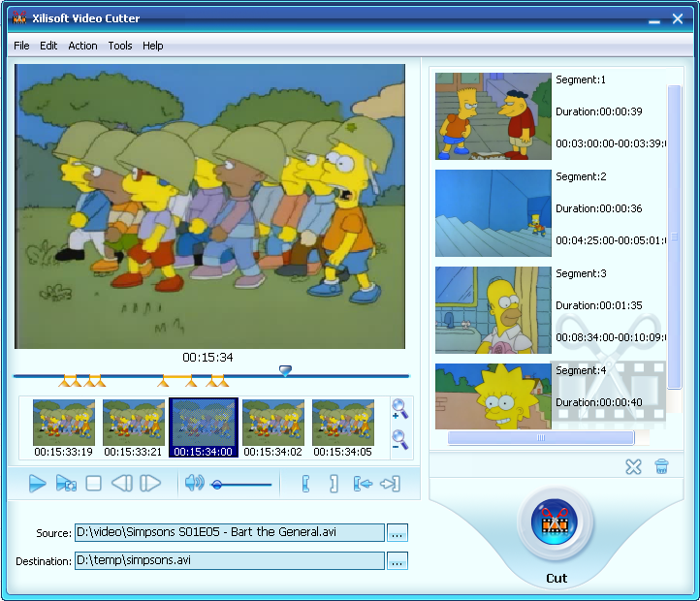The image size is (700, 601).
Task: Jump to segment end point
Action: 390,484
